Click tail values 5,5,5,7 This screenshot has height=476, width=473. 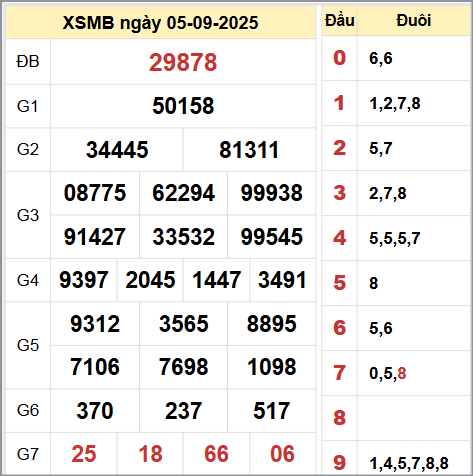pyautogui.click(x=395, y=239)
